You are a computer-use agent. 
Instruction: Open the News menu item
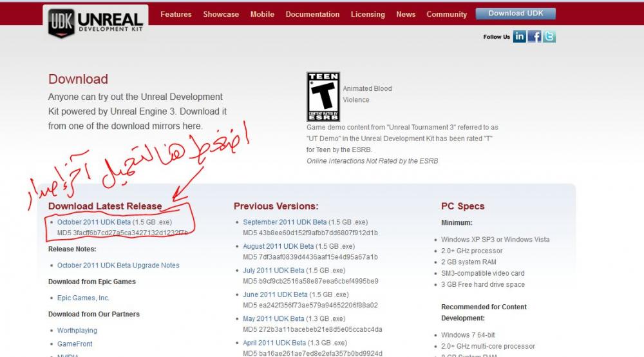(x=406, y=14)
